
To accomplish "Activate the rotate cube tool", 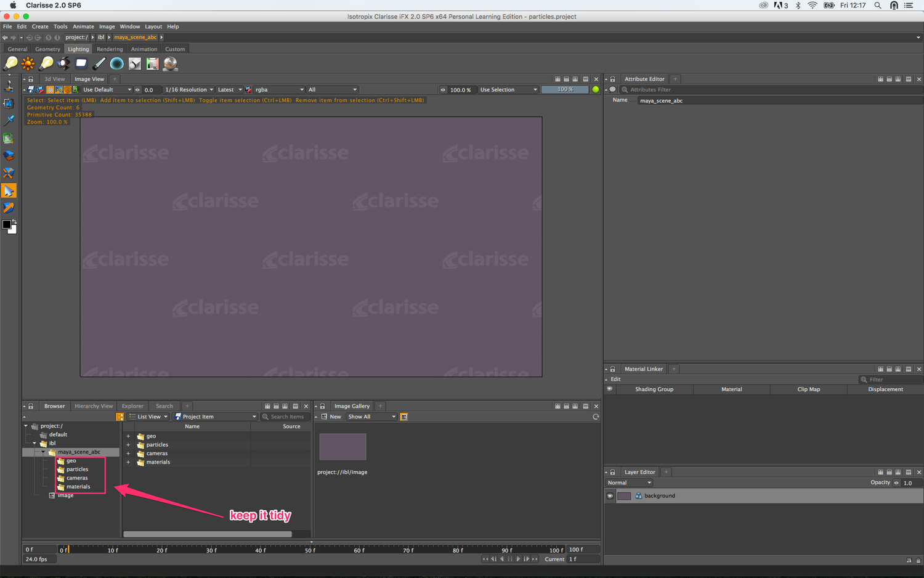I will coord(9,155).
